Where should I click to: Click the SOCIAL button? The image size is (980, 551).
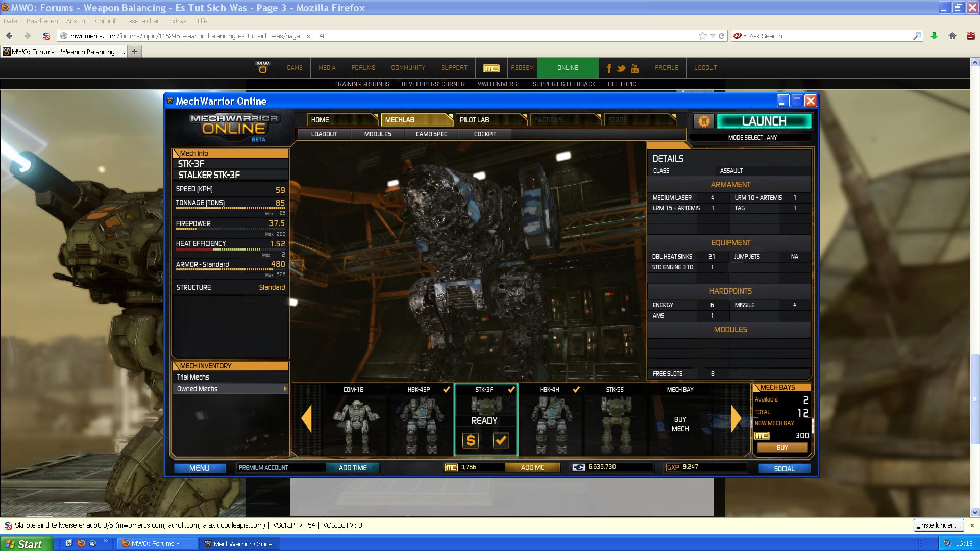pos(784,468)
